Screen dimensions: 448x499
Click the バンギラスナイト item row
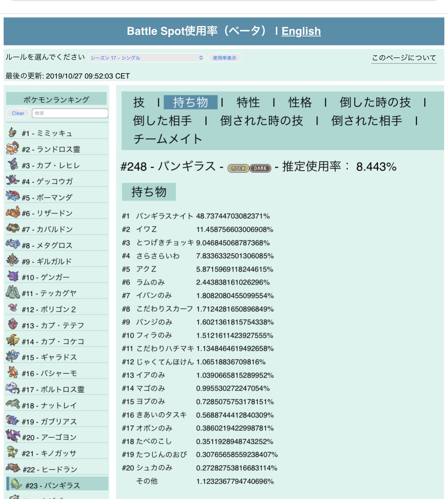click(x=196, y=216)
